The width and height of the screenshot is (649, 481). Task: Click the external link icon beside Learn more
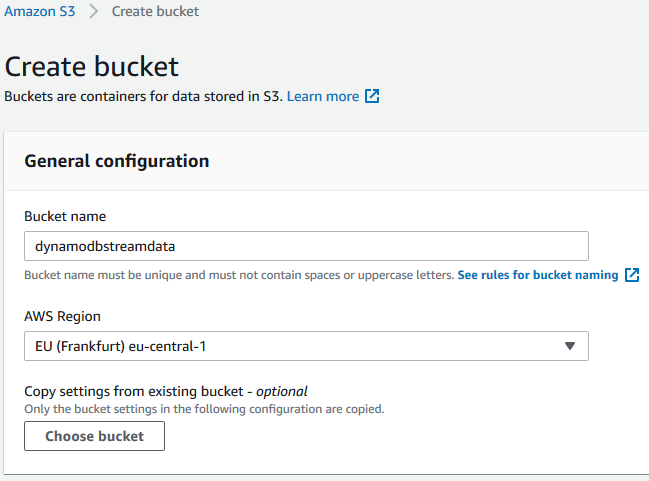tap(372, 96)
